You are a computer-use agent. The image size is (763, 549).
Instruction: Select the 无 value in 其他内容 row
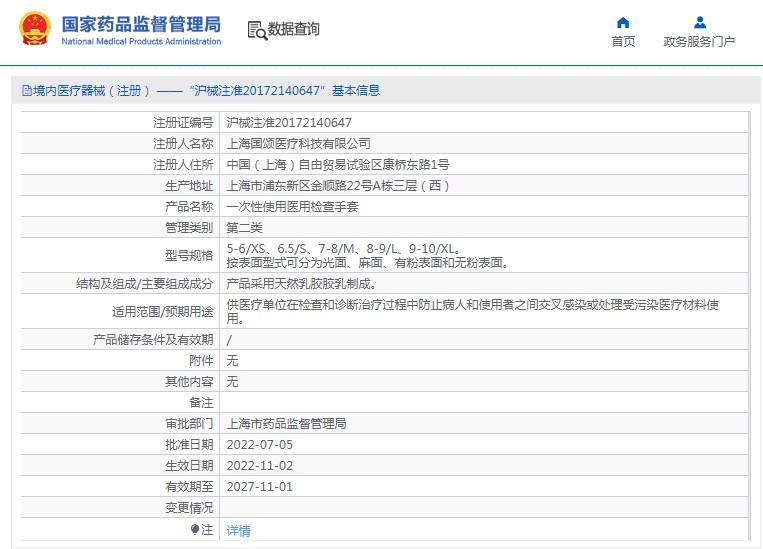tap(232, 381)
